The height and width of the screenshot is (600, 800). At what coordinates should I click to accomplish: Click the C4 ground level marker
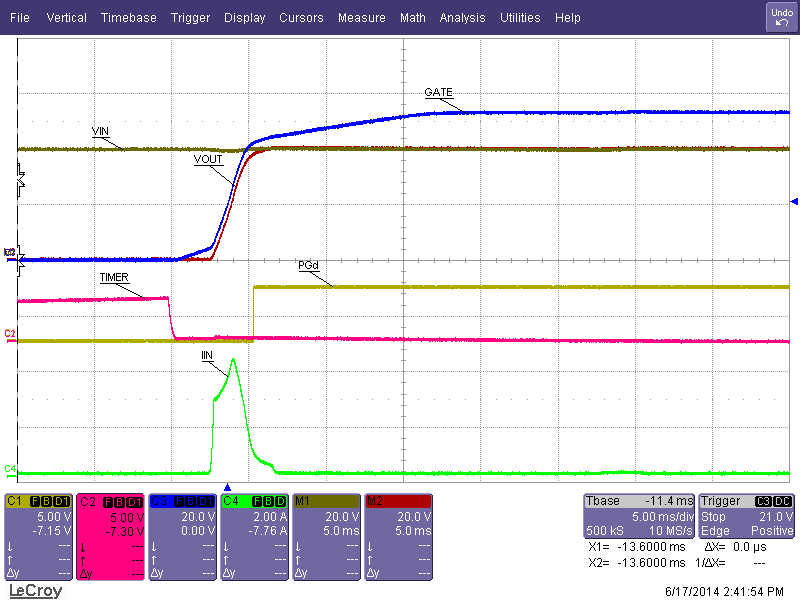10,468
